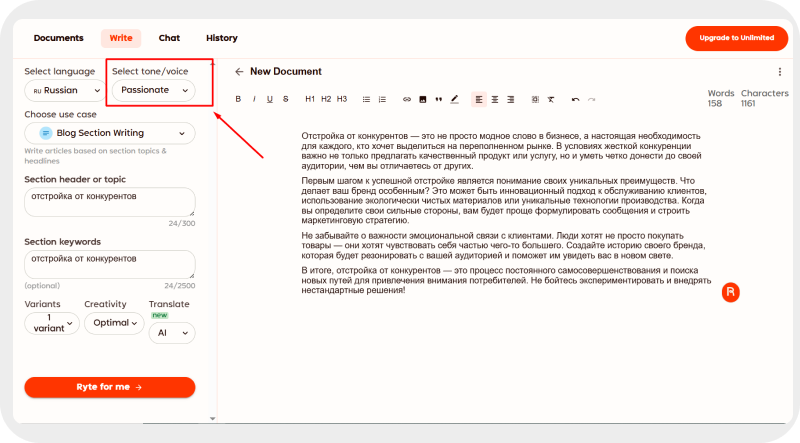The width and height of the screenshot is (800, 443).
Task: Switch to the History tab
Action: (x=221, y=38)
